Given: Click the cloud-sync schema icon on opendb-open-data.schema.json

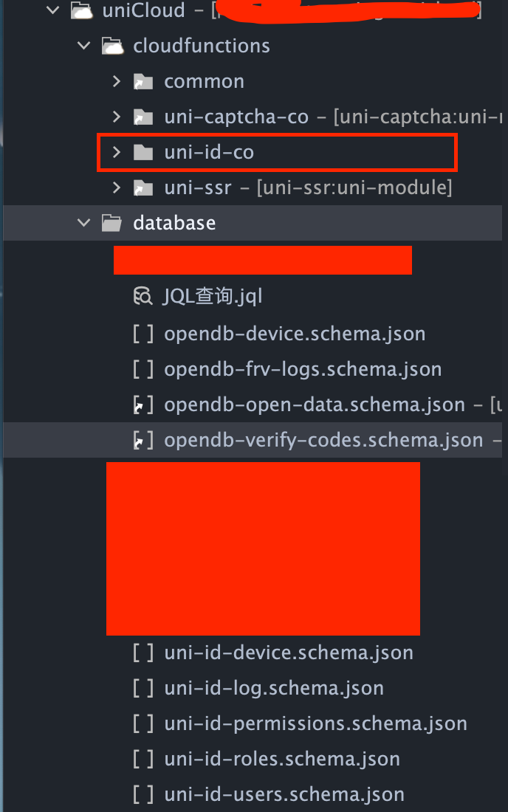Looking at the screenshot, I should (x=143, y=405).
